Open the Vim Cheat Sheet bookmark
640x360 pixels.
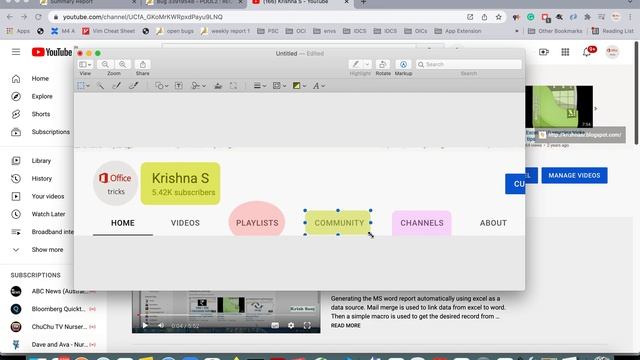(109, 31)
